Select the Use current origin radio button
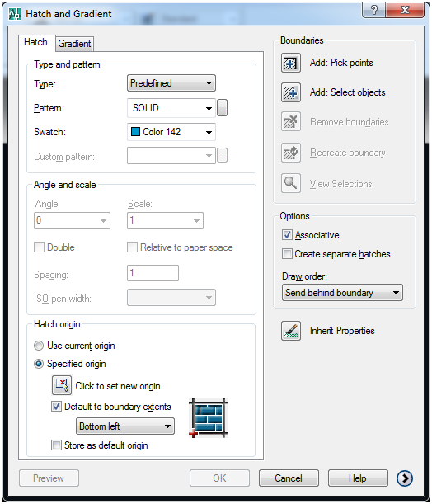The image size is (432, 504). pos(39,346)
